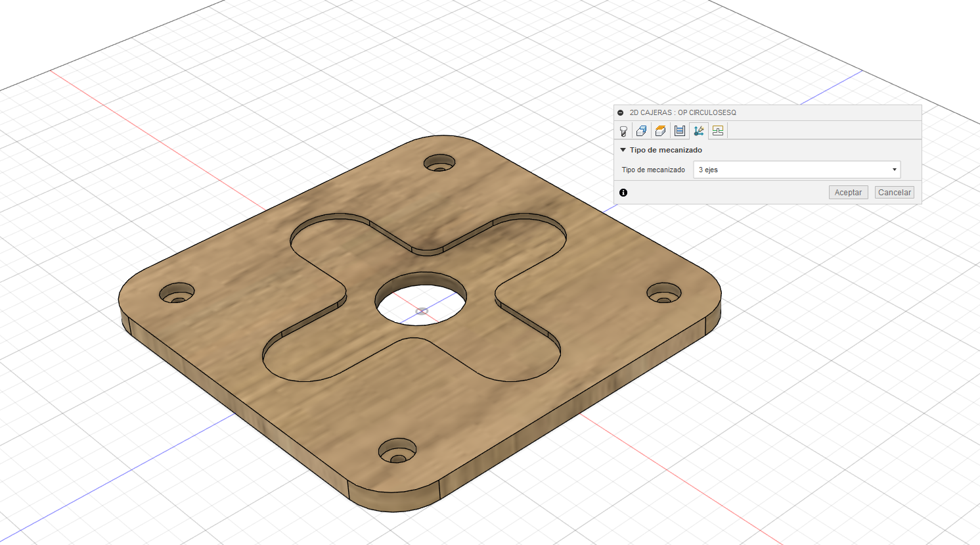Collapse the 2D CAJERAS dialog with minus icon
Screen dimensions: 980x545
click(x=621, y=112)
